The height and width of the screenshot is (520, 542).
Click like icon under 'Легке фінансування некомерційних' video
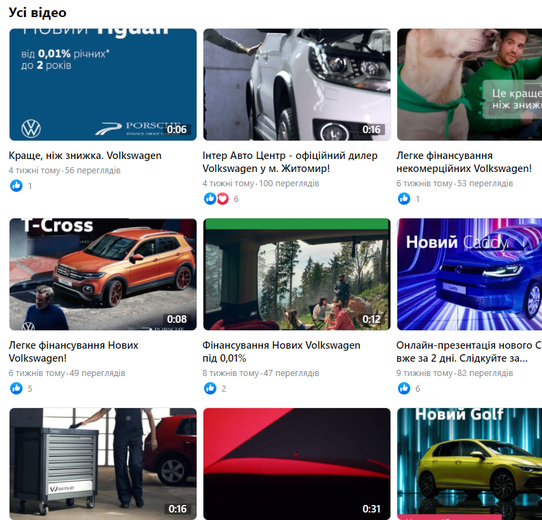click(x=404, y=198)
